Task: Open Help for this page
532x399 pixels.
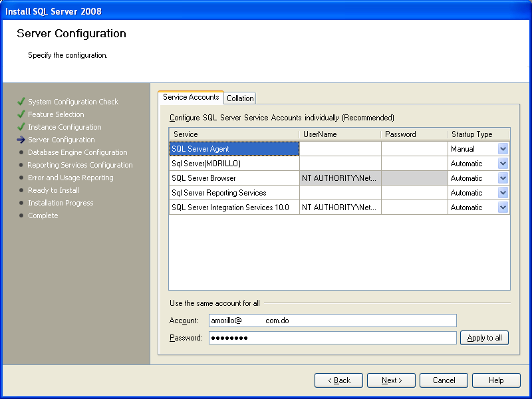Action: pyautogui.click(x=496, y=380)
